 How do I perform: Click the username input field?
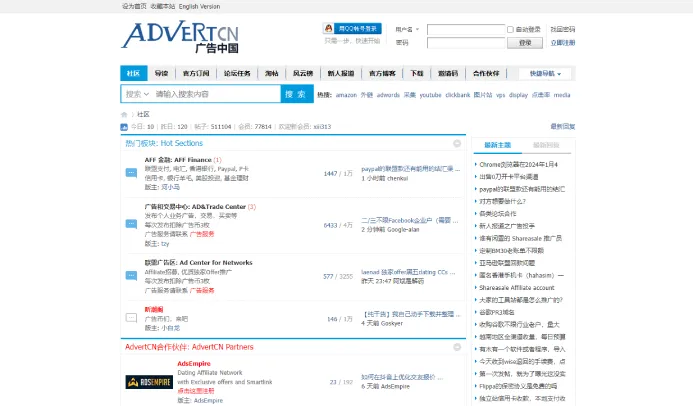pyautogui.click(x=466, y=30)
